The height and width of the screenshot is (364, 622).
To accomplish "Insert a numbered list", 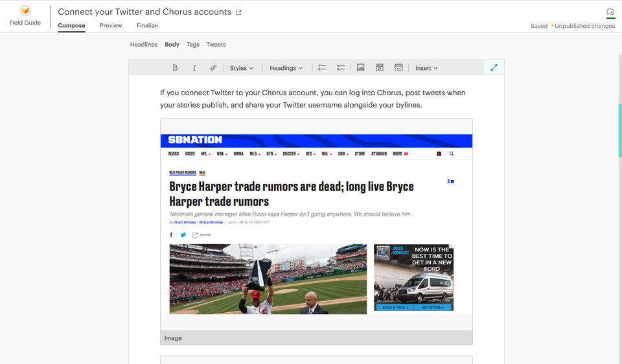I will pos(322,68).
